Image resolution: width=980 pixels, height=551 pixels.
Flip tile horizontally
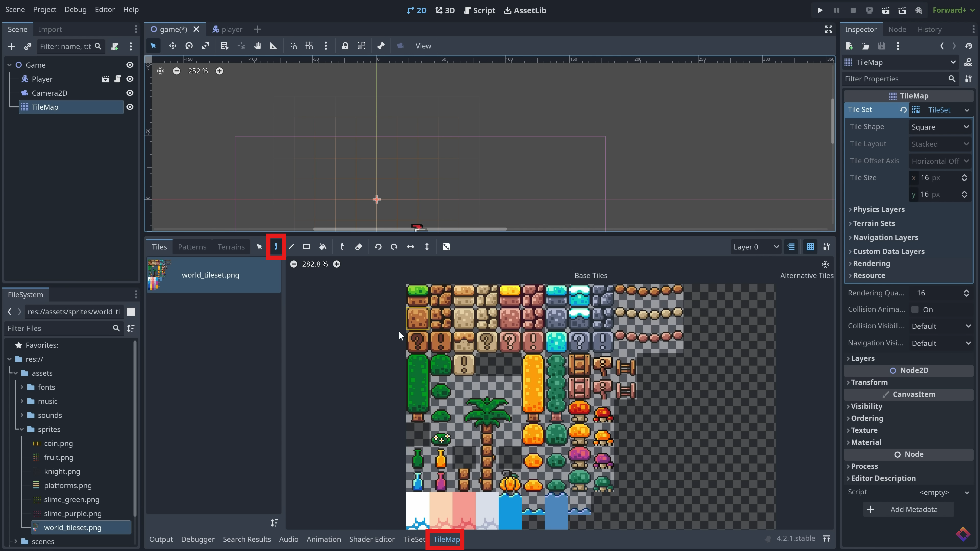(410, 247)
